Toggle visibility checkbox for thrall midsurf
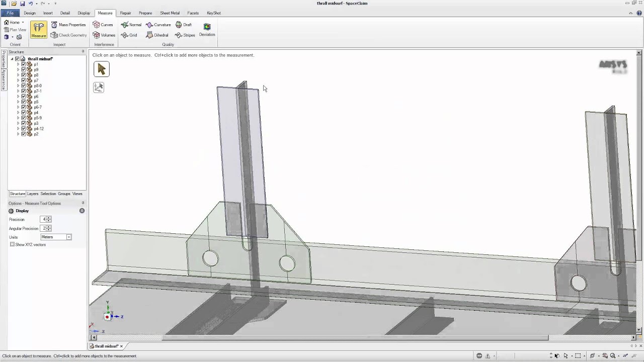Viewport: 644px width, 362px height. coord(17,59)
